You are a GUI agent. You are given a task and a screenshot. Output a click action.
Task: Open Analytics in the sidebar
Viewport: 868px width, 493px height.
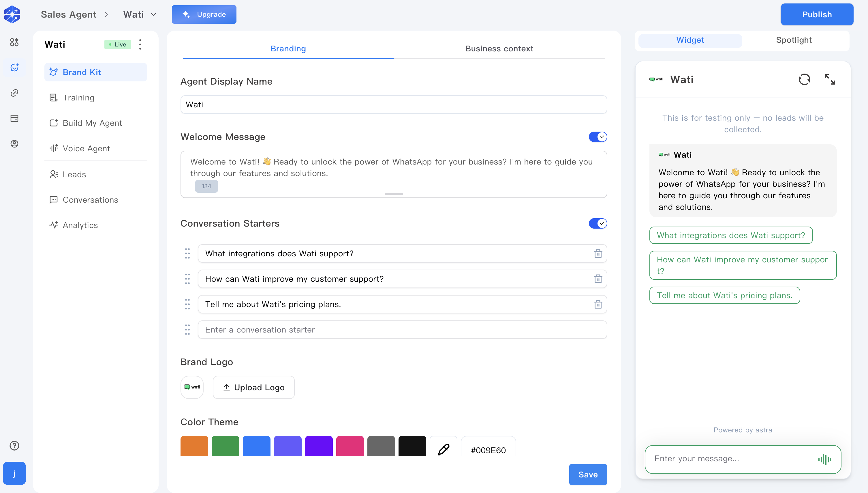pyautogui.click(x=96, y=225)
